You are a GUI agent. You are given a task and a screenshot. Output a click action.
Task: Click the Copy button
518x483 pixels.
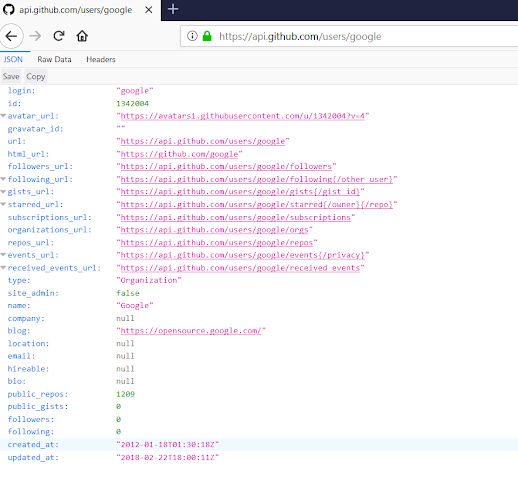pos(36,76)
